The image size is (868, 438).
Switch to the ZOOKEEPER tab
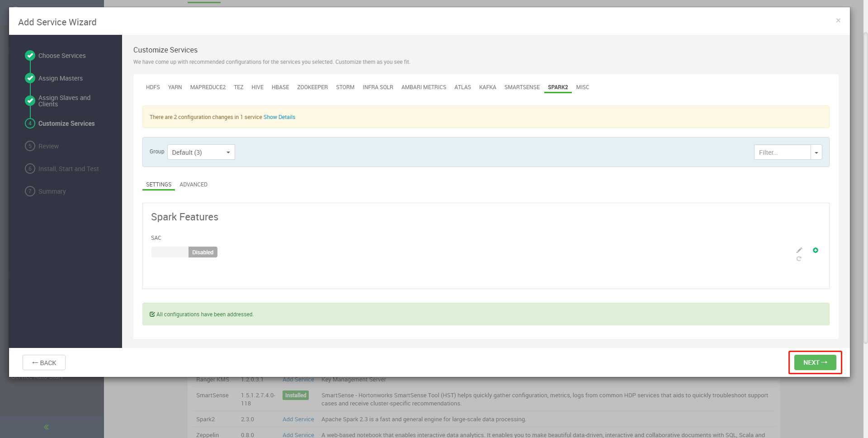tap(312, 87)
